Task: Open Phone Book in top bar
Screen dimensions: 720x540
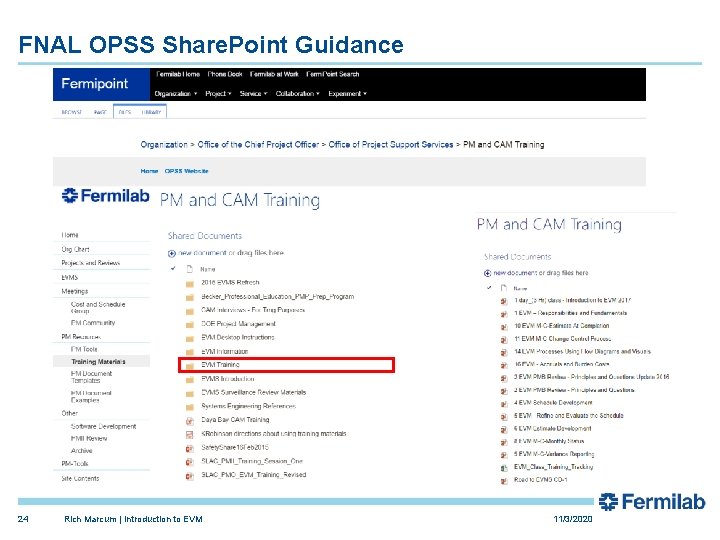Action: pyautogui.click(x=225, y=74)
